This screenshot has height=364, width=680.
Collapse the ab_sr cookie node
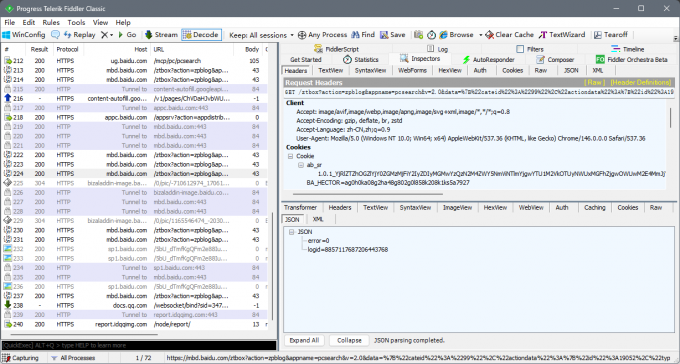tap(301, 165)
